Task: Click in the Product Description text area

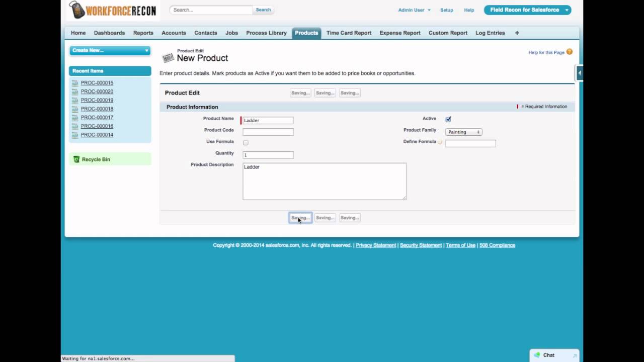Action: coord(324,181)
